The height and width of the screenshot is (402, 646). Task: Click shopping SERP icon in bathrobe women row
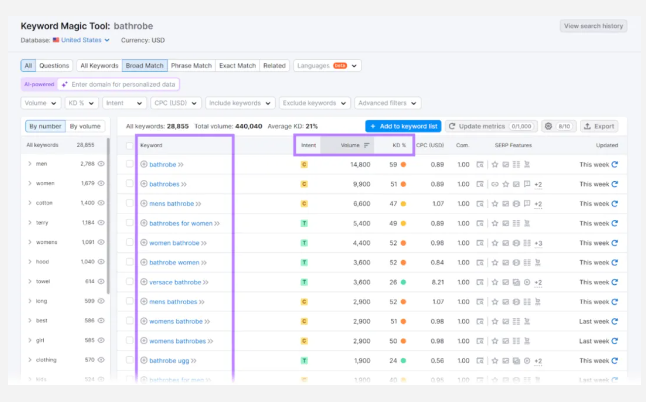538,262
